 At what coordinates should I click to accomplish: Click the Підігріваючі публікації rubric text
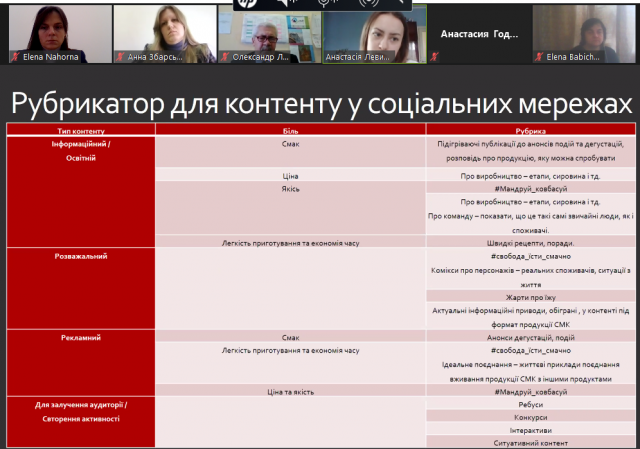531,151
